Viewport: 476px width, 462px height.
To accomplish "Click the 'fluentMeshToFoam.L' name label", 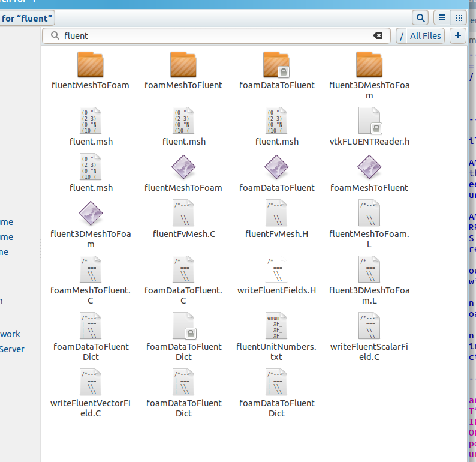I will point(369,239).
